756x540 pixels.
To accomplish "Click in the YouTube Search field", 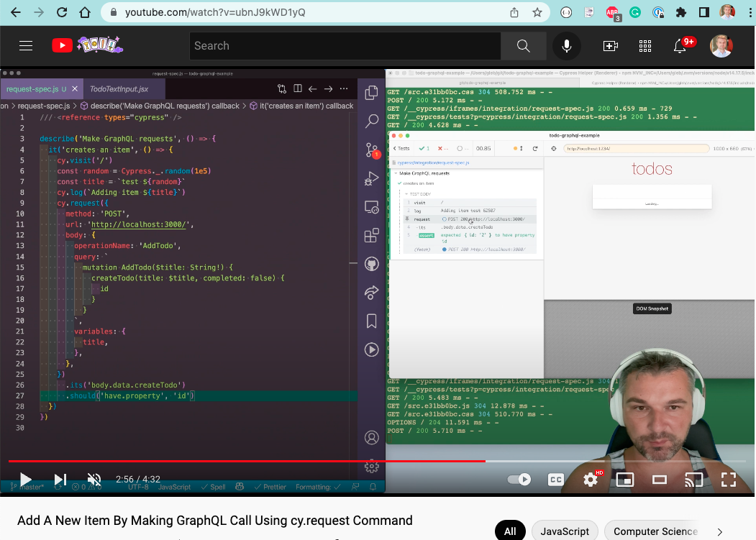I will click(x=345, y=46).
